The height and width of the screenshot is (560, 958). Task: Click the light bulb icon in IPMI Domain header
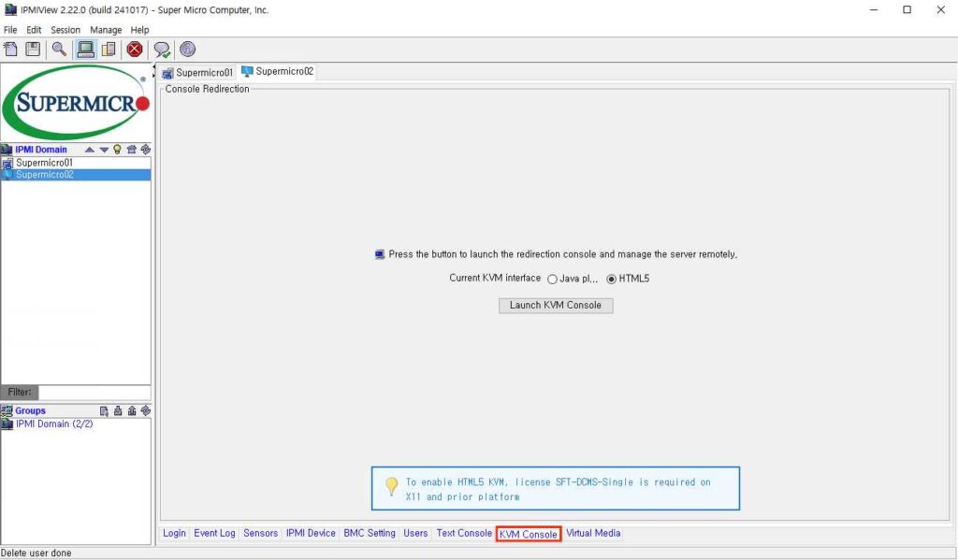click(x=117, y=149)
